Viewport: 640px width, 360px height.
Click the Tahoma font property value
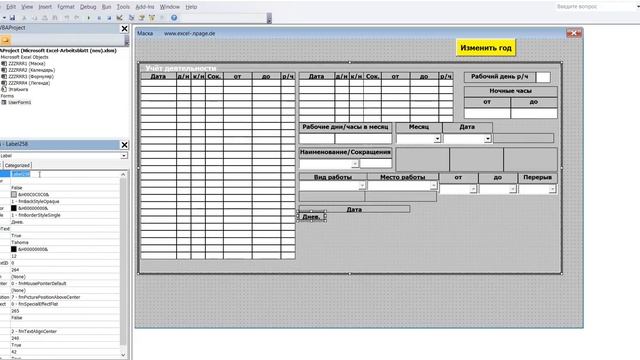pos(65,242)
